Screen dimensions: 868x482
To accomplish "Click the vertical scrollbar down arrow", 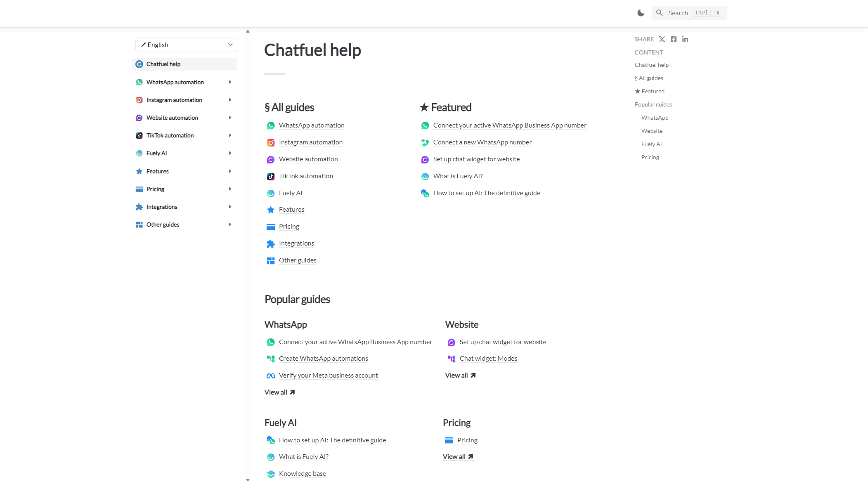I will 248,479.
